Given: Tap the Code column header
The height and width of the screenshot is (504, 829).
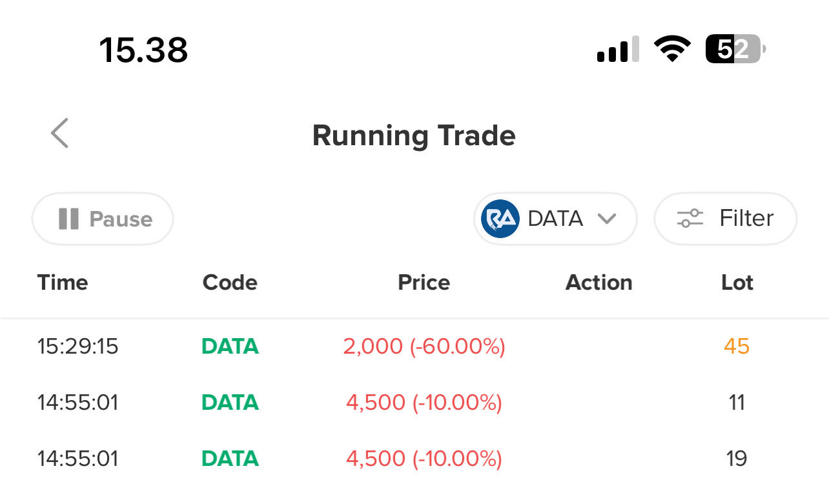Looking at the screenshot, I should pos(230,283).
